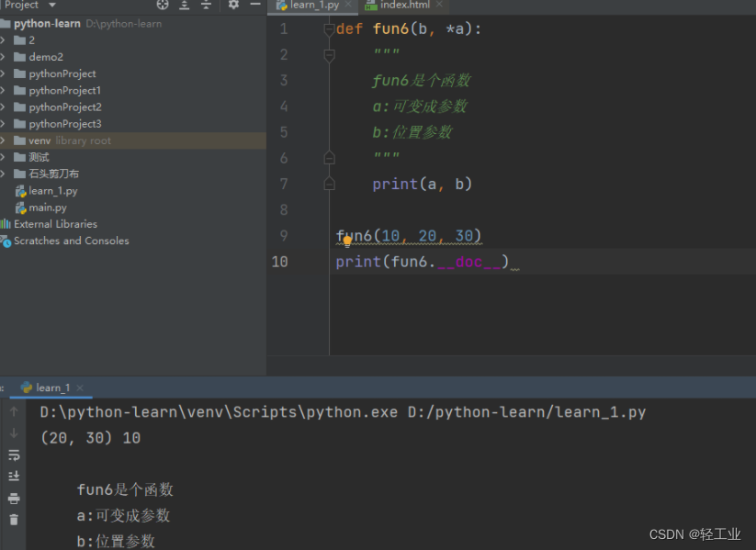Switch to the index.html editor tab

(404, 5)
